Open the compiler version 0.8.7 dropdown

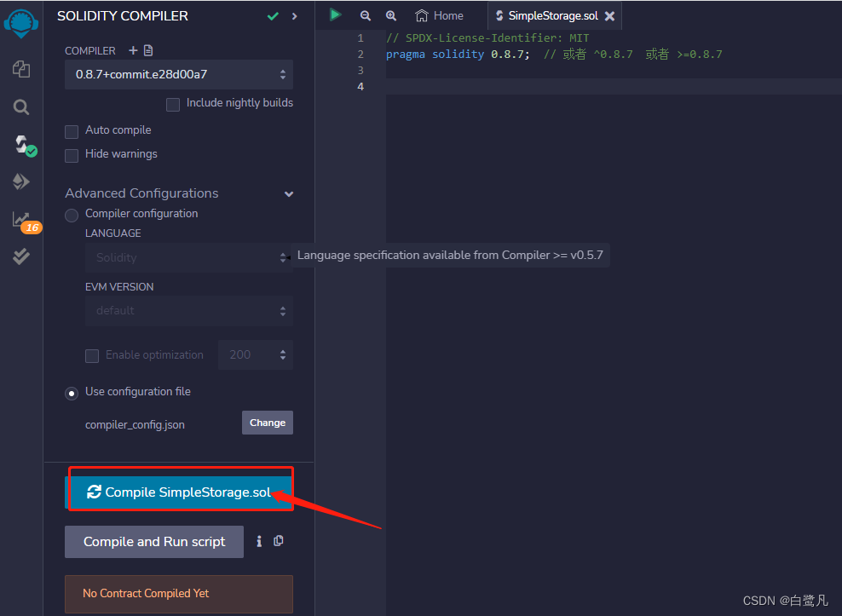click(179, 75)
